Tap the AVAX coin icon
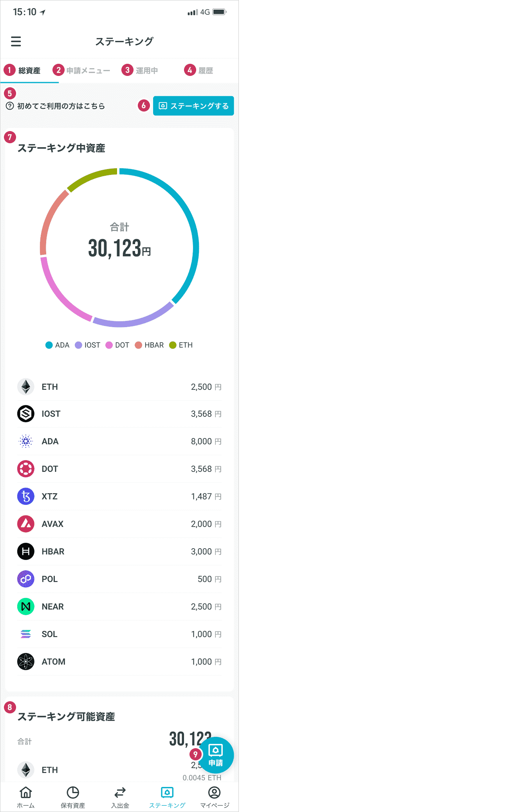 pos(26,524)
